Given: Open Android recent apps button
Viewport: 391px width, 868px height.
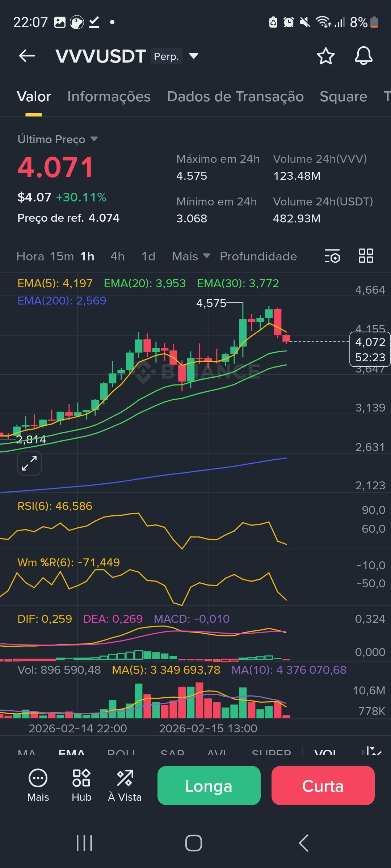Looking at the screenshot, I should coord(84,843).
